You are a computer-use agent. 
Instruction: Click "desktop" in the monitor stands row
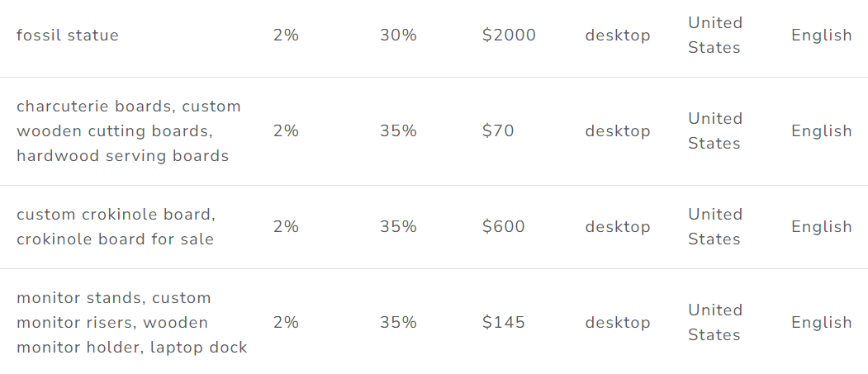point(618,323)
